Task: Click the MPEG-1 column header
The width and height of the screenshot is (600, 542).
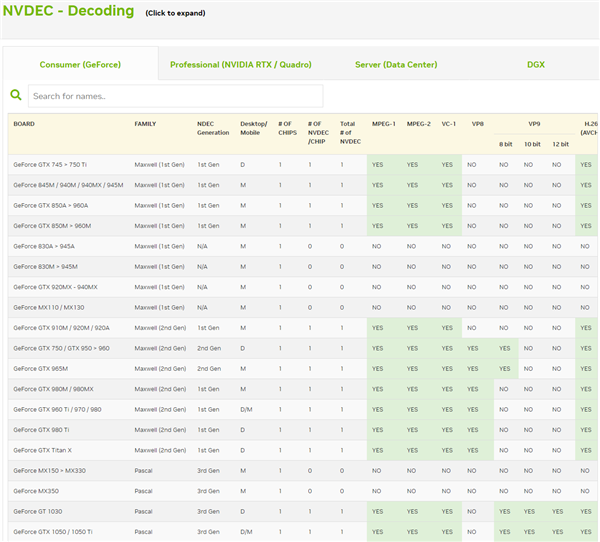Action: point(383,123)
